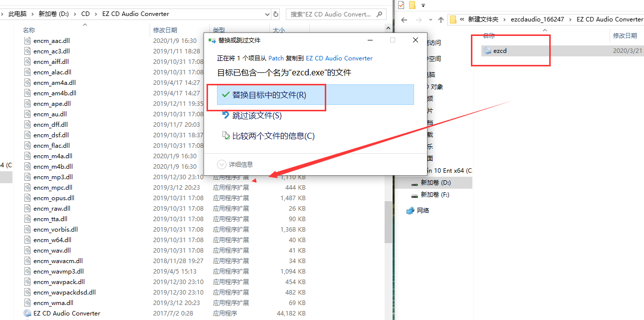Click the folder icon in right title bar
This screenshot has width=644, height=320.
click(412, 5)
